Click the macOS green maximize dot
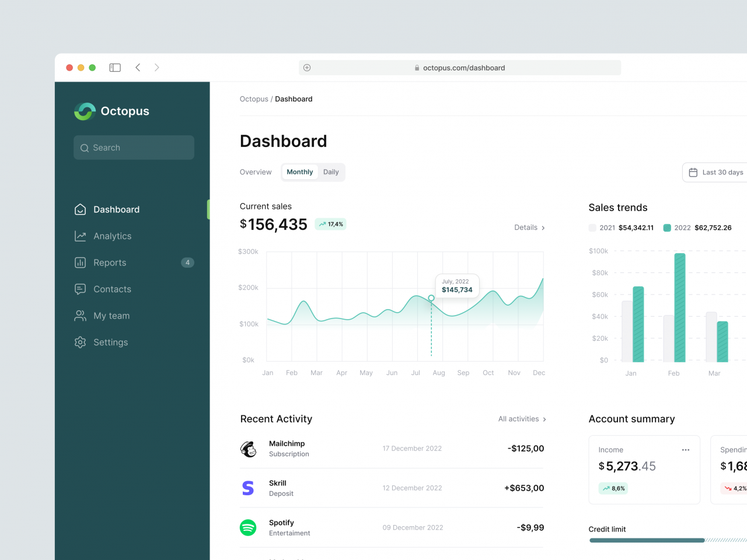 coord(92,68)
